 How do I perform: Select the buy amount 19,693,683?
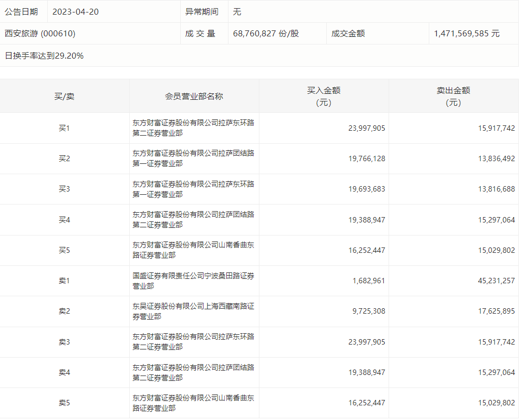tap(367, 189)
